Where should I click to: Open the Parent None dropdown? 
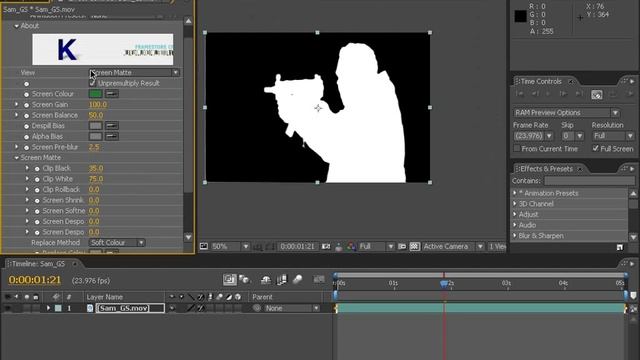click(x=292, y=309)
